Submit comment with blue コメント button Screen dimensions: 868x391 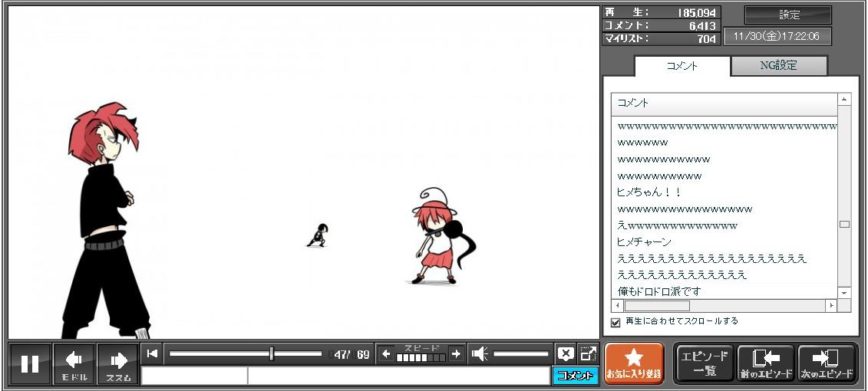point(575,376)
